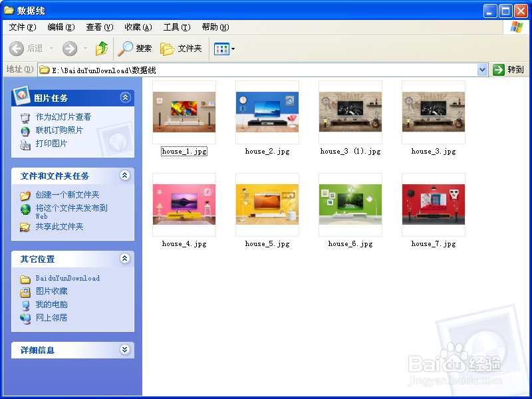Screen dimensions: 532x399
Task: Select the pink house_4.jpg thumbnail
Action: 184,205
